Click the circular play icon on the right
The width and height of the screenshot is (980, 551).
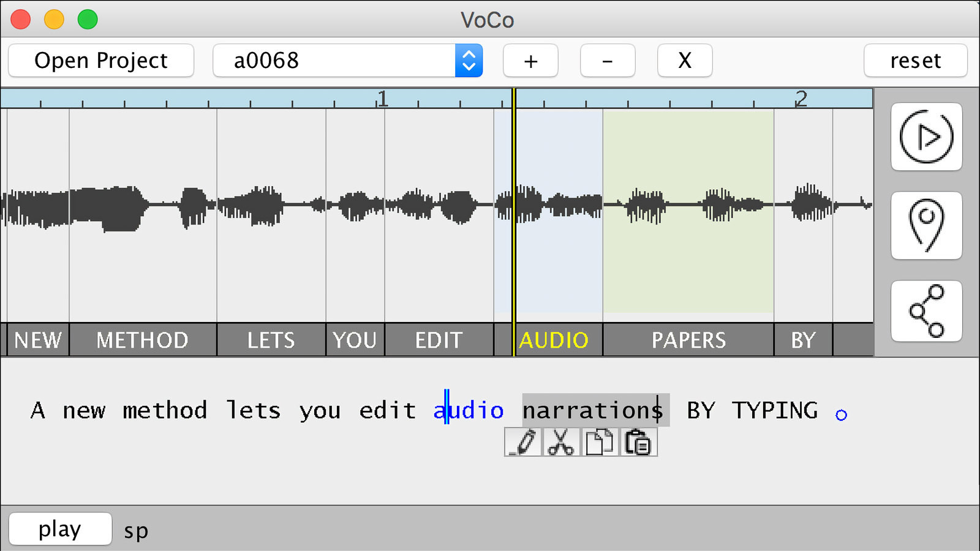pyautogui.click(x=926, y=137)
